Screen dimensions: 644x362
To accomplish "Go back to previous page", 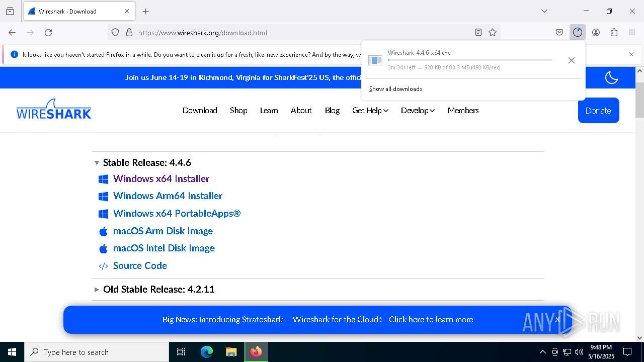I will (12, 32).
